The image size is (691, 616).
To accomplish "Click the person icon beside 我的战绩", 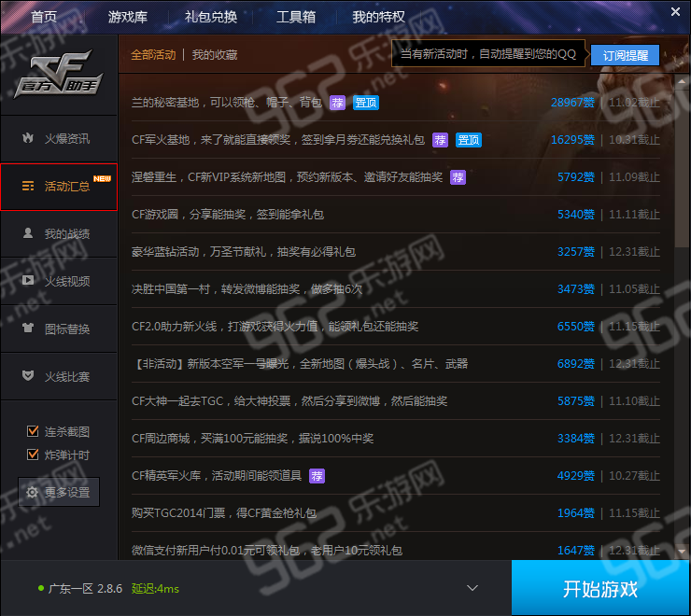I will click(28, 233).
